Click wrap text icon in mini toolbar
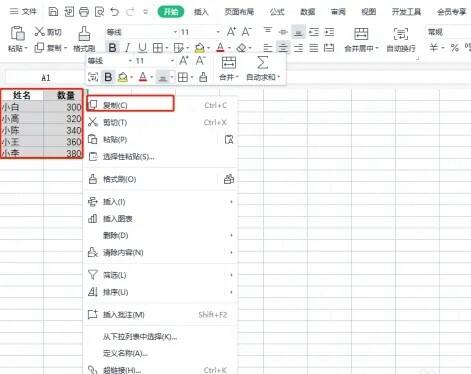 pyautogui.click(x=93, y=77)
